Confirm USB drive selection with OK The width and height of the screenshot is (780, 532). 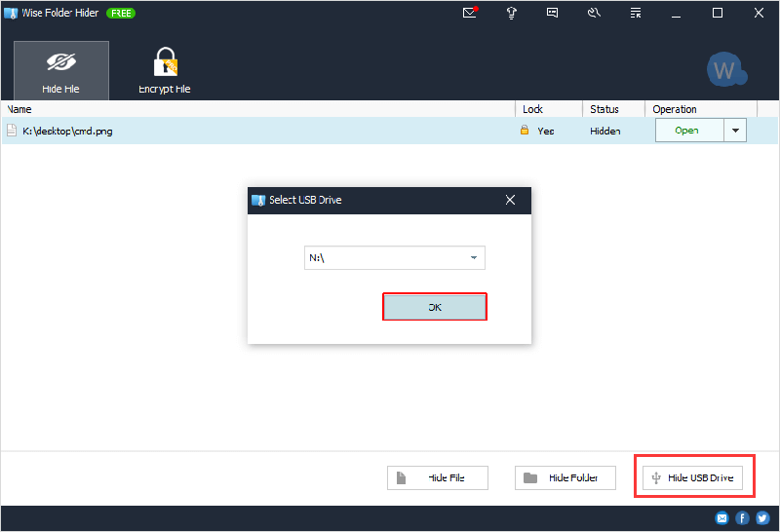[x=435, y=307]
